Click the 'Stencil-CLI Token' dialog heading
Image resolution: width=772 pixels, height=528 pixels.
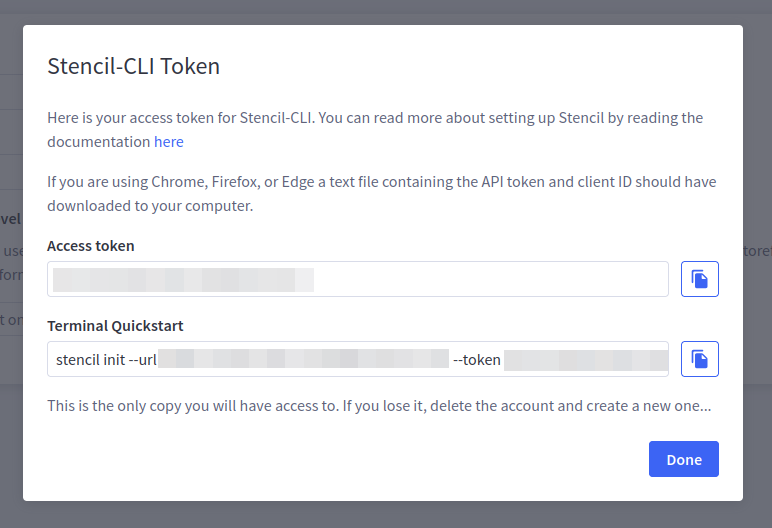click(x=134, y=67)
